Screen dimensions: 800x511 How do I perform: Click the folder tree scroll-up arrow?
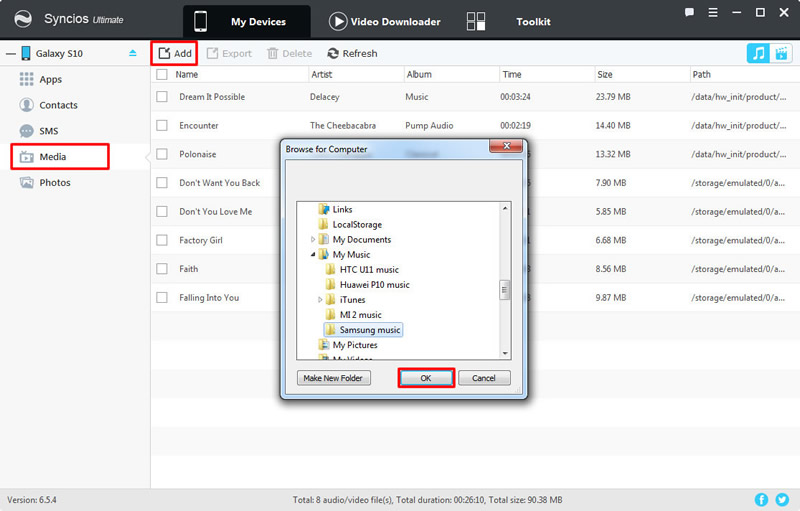pyautogui.click(x=505, y=208)
